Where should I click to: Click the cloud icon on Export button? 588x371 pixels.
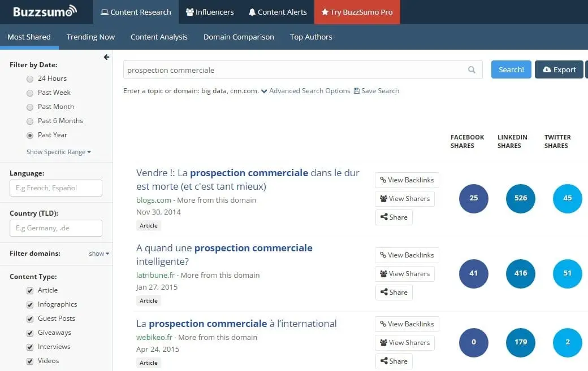(x=547, y=69)
